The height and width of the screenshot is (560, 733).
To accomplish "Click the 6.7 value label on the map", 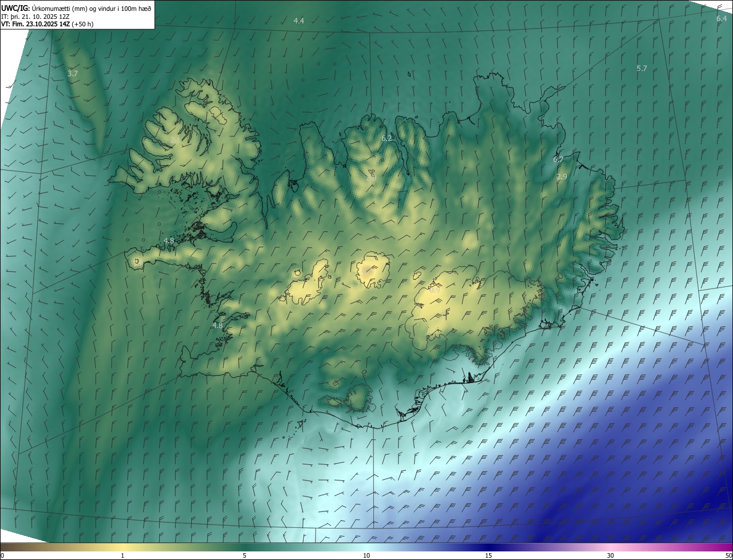I will click(x=558, y=160).
